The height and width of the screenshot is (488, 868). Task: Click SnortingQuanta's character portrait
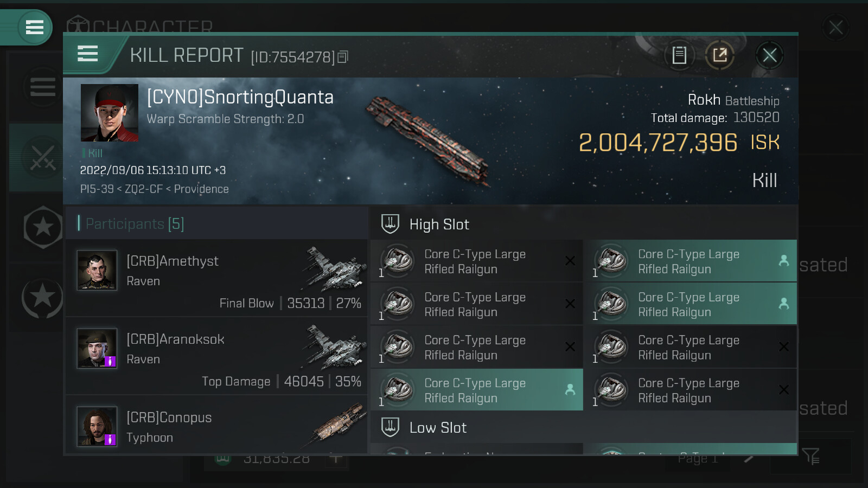coord(110,113)
